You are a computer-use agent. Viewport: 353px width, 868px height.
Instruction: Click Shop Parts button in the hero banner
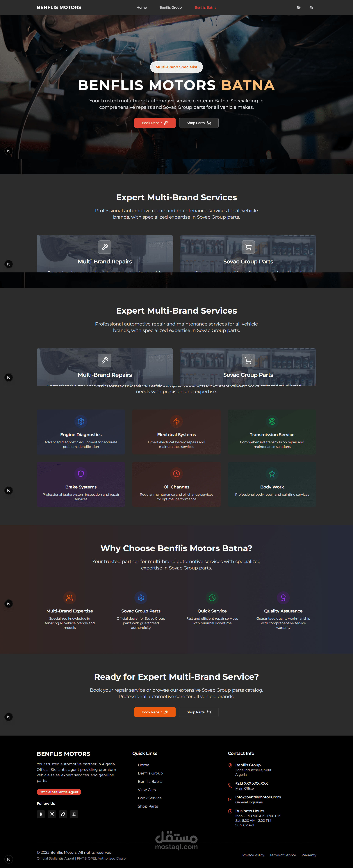coord(199,123)
